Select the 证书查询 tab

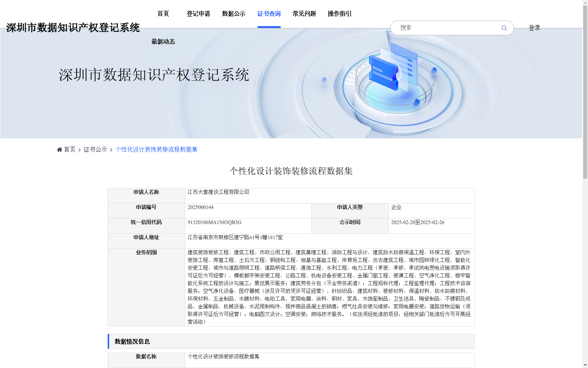pos(269,14)
